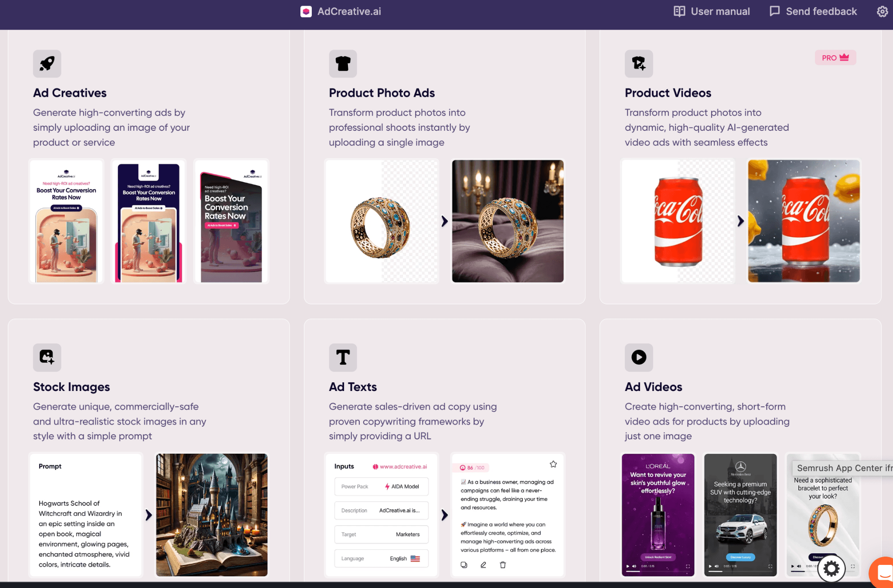Click the edit pencil under ad text
The image size is (893, 588).
point(483,565)
